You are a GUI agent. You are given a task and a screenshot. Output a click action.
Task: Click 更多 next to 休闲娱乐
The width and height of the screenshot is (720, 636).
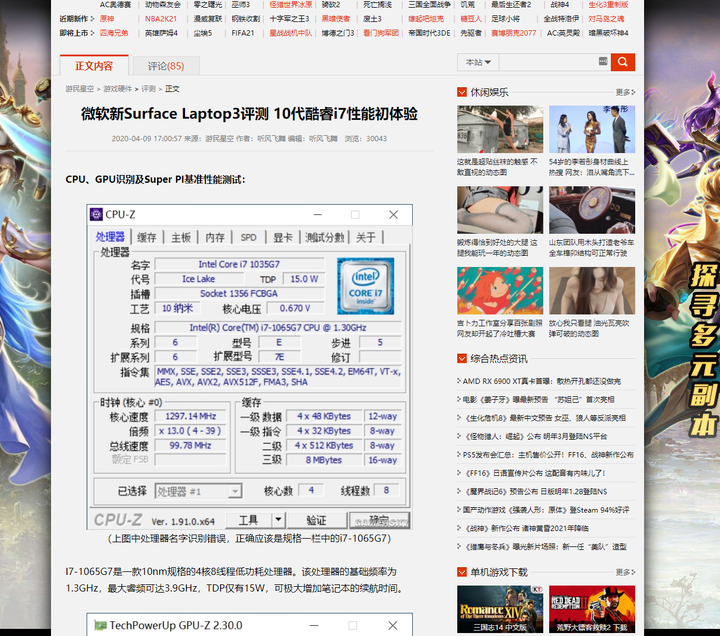click(x=625, y=92)
